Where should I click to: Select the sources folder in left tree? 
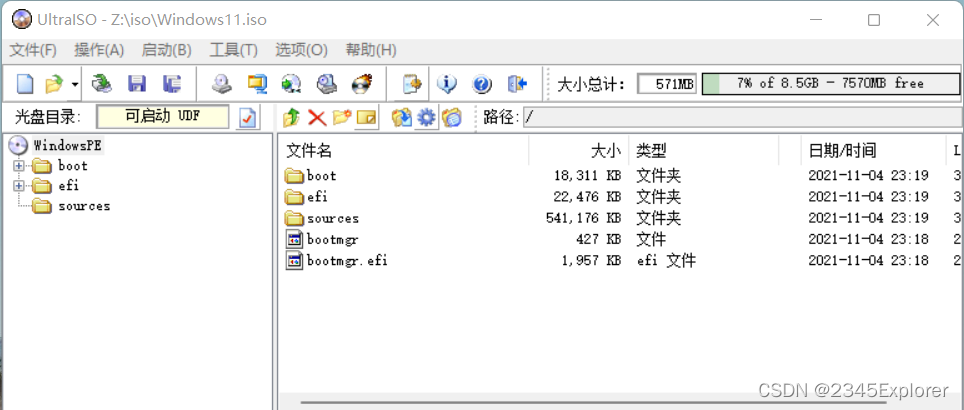(84, 206)
